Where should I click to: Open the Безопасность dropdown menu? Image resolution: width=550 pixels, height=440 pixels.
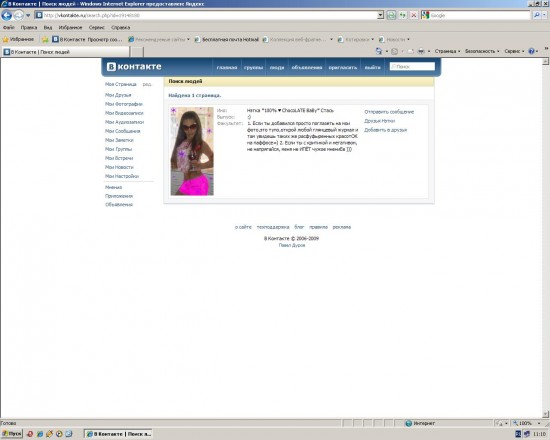[x=482, y=51]
